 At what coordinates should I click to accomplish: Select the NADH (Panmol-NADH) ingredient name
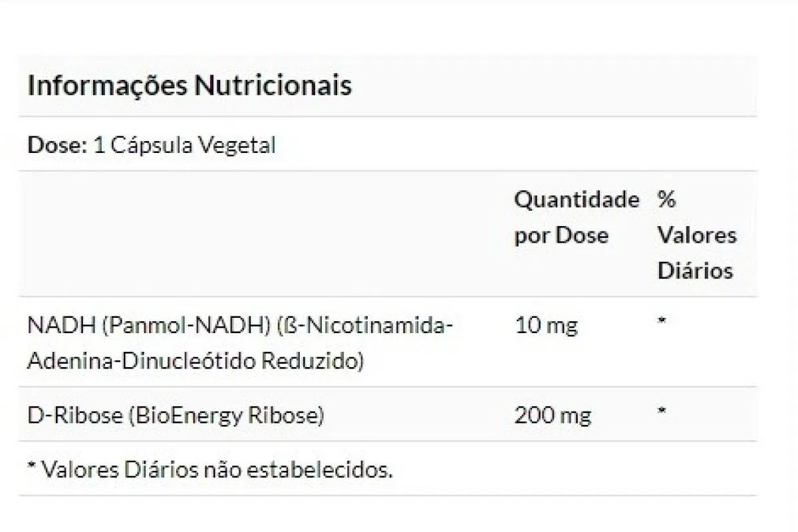coord(147,326)
